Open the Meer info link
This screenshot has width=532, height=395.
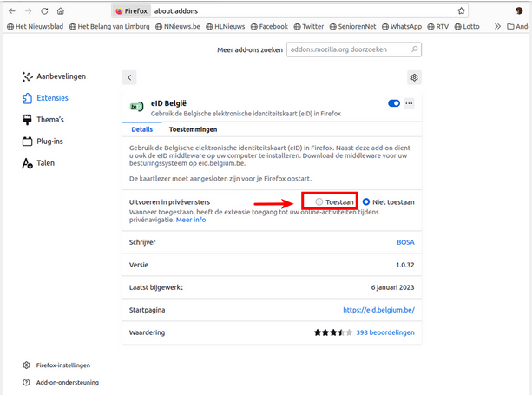191,220
